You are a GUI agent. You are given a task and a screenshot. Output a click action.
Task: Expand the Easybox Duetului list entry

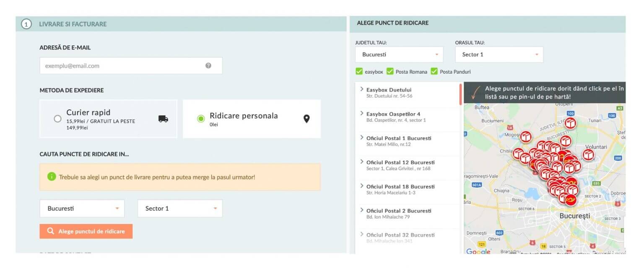[x=389, y=90]
